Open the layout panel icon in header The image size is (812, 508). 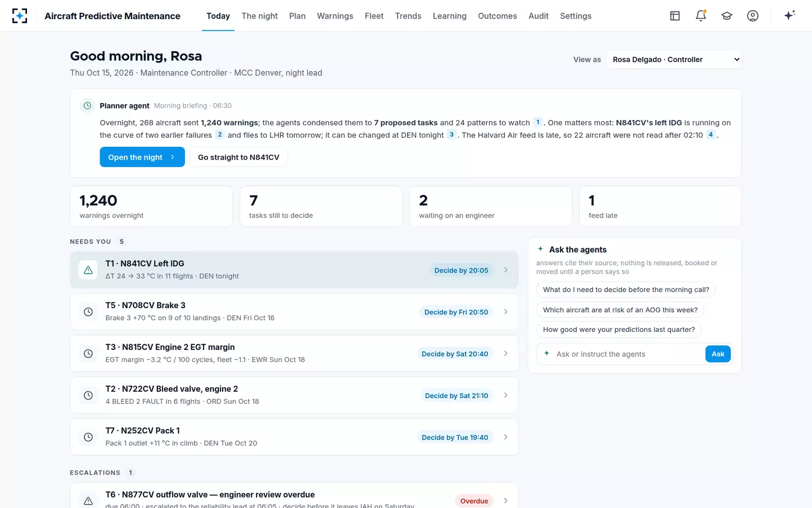pos(675,16)
